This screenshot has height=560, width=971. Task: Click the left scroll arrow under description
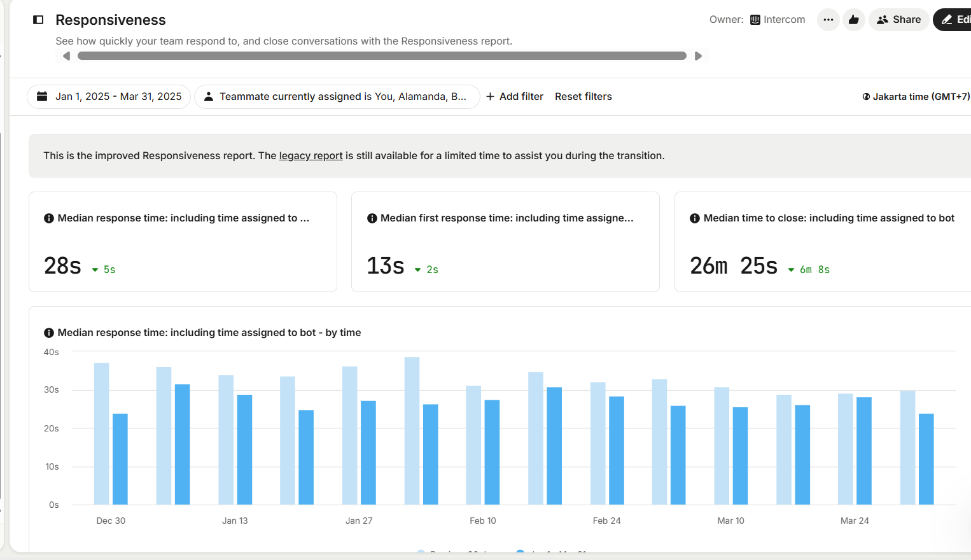[x=66, y=56]
